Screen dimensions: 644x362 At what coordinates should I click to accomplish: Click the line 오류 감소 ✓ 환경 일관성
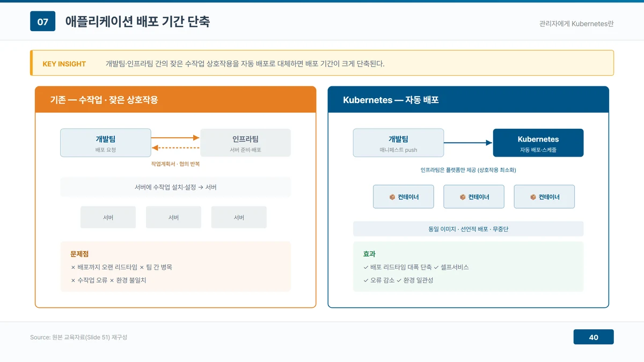(x=398, y=280)
